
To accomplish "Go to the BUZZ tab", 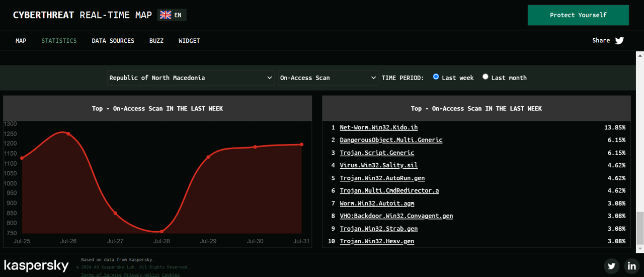I will 156,41.
